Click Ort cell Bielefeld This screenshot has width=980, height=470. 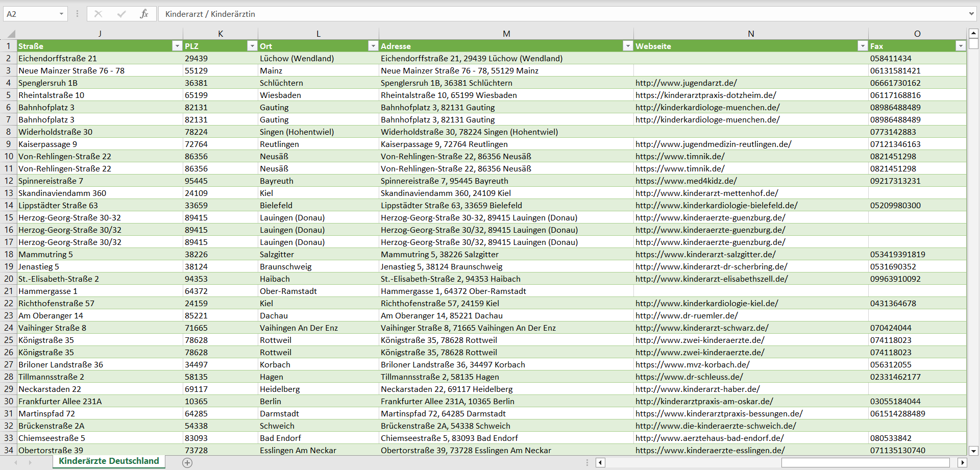point(318,205)
